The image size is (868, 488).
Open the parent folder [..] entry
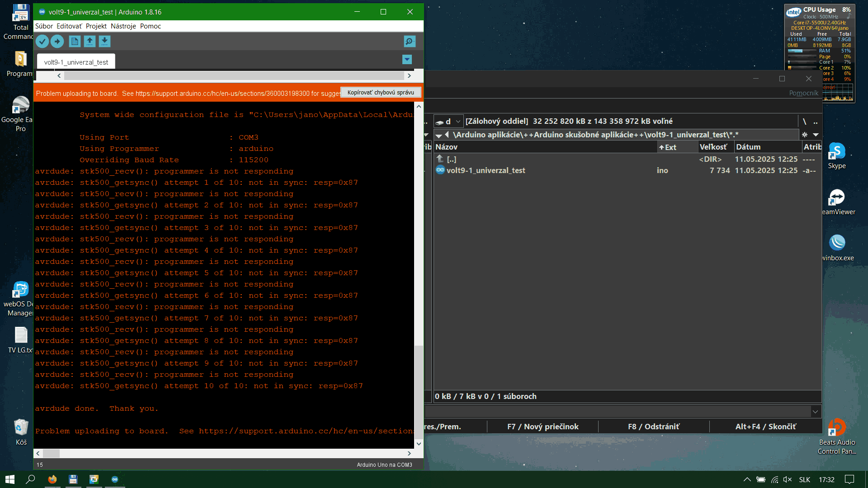click(451, 159)
